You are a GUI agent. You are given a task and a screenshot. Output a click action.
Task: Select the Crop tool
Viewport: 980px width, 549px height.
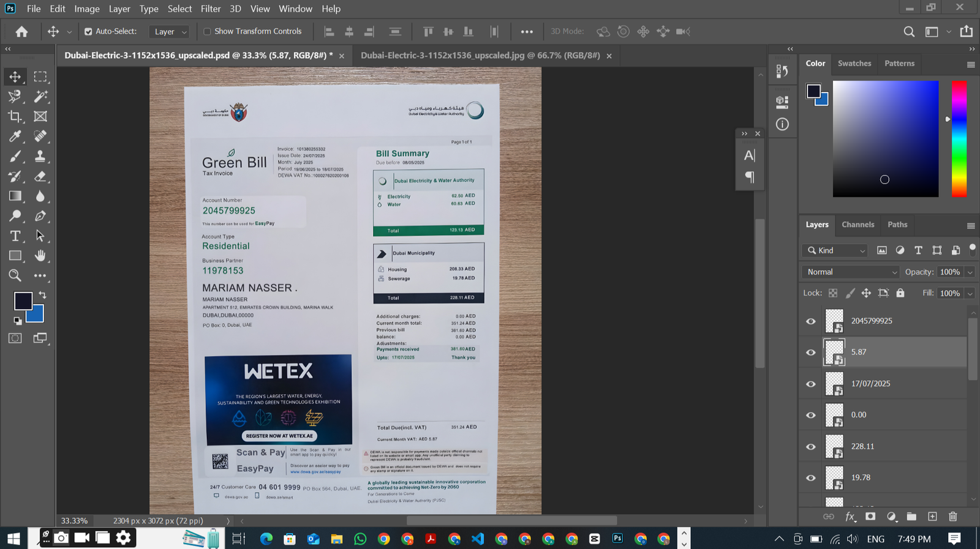(15, 116)
